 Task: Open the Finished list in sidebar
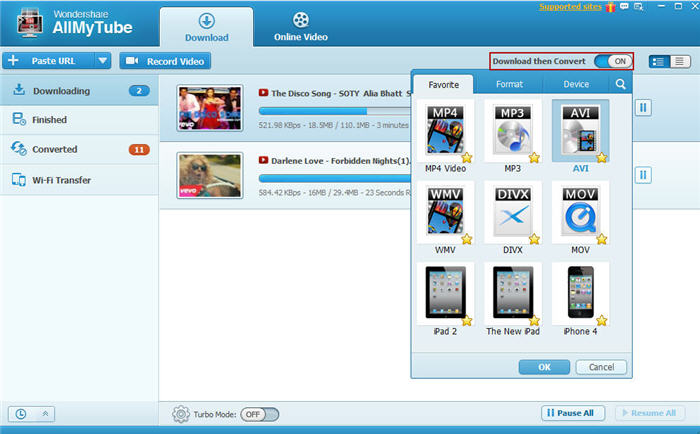tap(79, 120)
